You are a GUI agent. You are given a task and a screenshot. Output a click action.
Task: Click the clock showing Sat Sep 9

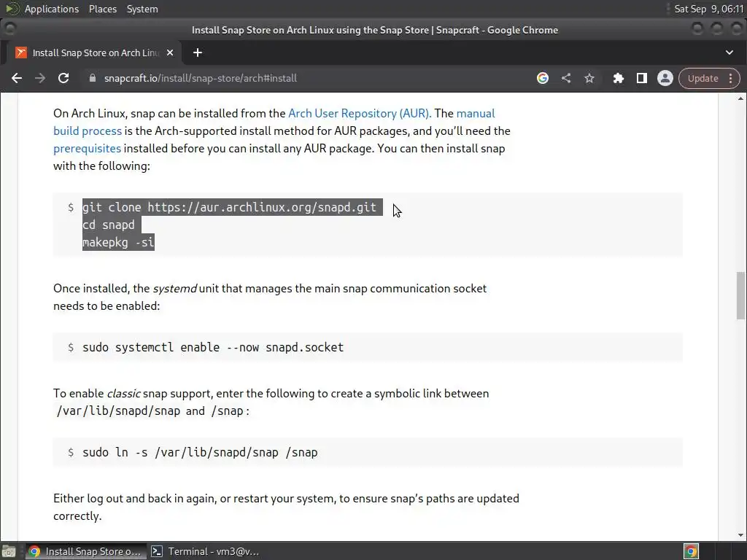click(708, 9)
